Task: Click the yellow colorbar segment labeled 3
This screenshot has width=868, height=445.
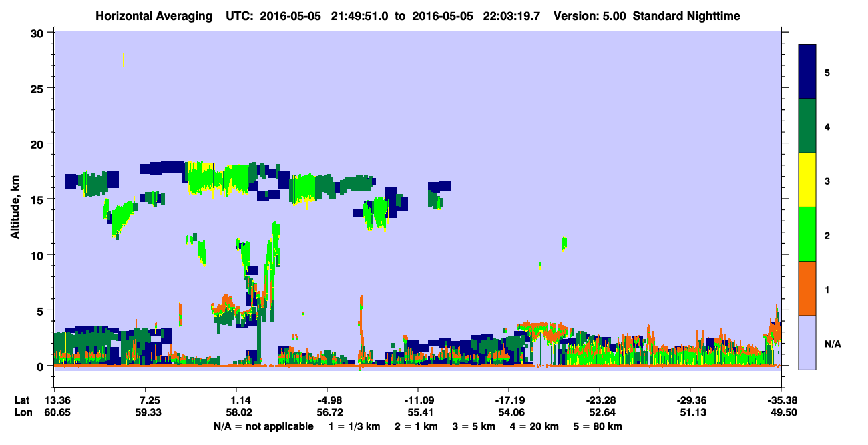Action: 807,180
